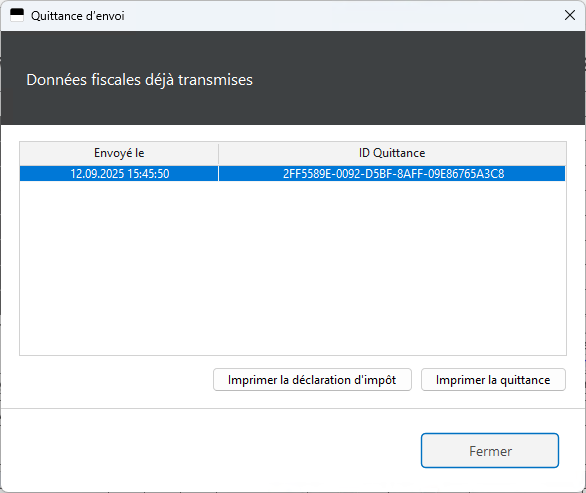Click blank space left of the print buttons
586x493 pixels.
click(112, 380)
